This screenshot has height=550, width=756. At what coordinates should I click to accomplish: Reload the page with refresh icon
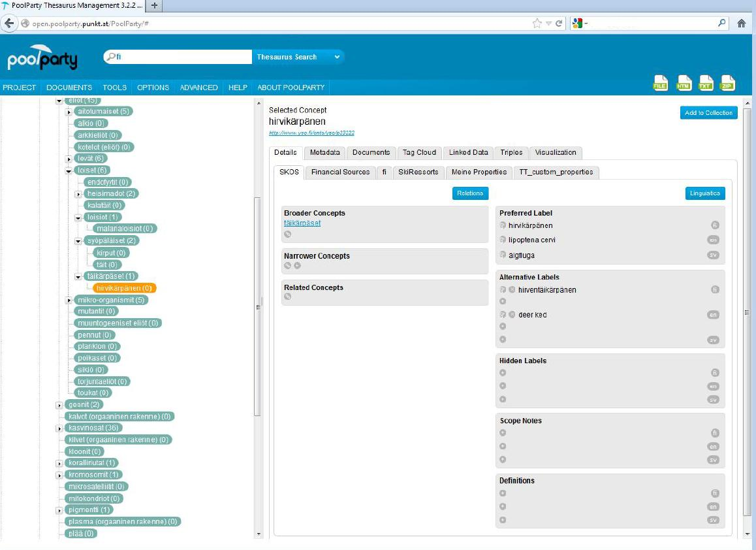point(559,23)
